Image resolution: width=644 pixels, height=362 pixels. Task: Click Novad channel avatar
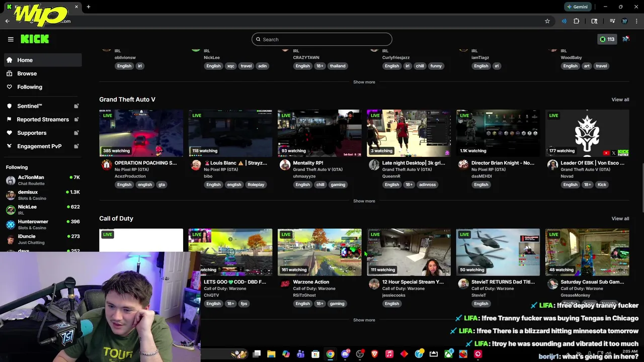click(552, 165)
